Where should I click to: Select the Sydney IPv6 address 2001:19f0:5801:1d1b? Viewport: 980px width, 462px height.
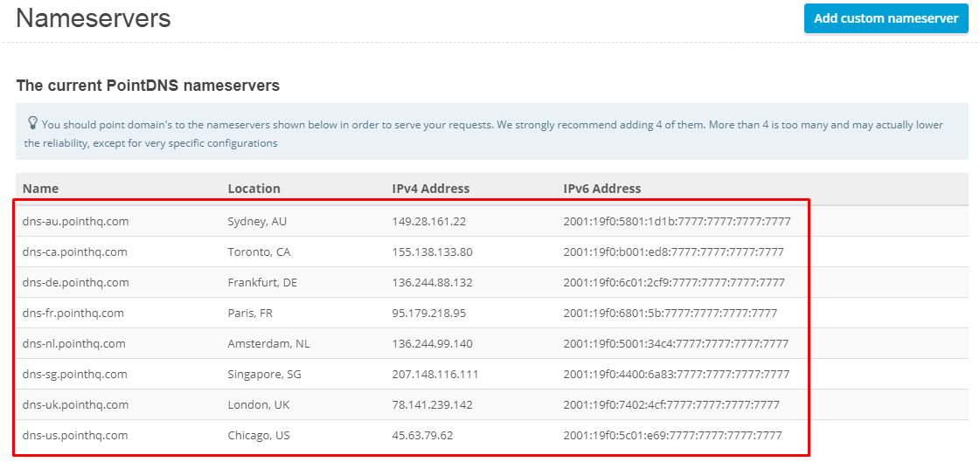point(677,221)
